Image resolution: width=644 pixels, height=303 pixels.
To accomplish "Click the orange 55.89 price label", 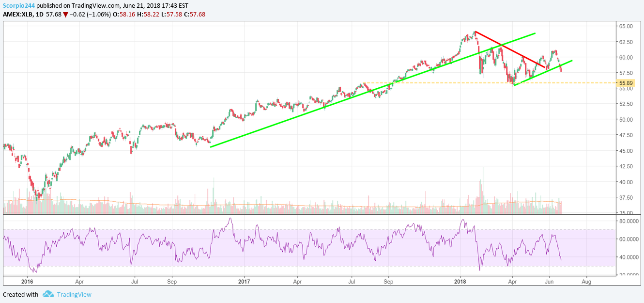I will (626, 83).
